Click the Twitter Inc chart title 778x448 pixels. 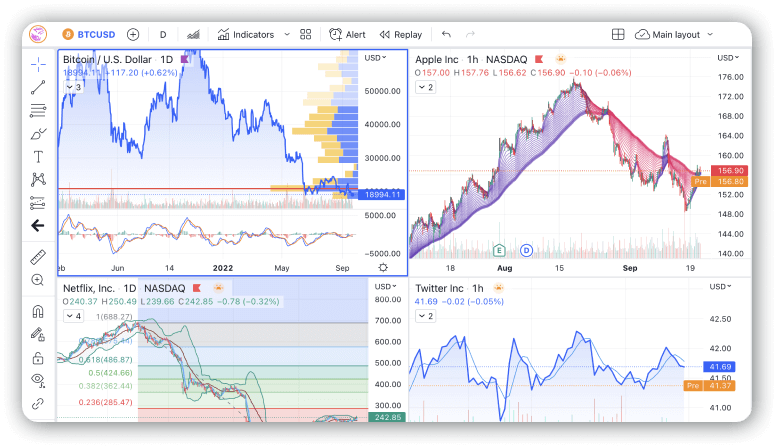tap(439, 288)
